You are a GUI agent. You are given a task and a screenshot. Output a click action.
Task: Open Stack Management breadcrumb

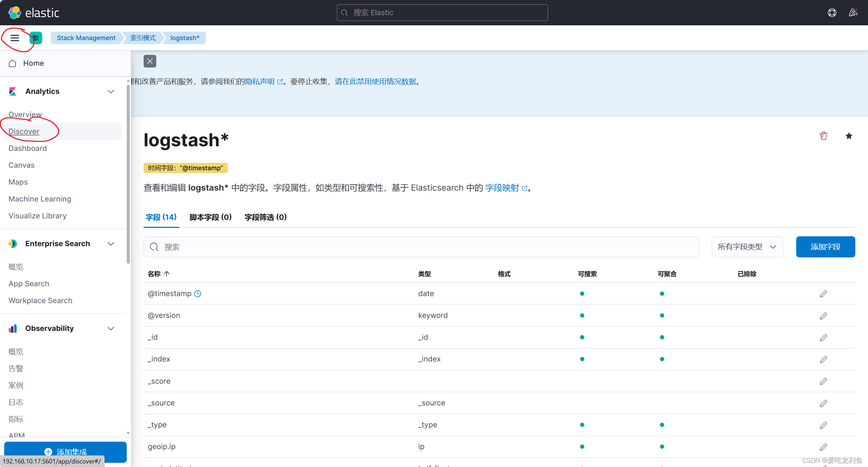click(86, 38)
